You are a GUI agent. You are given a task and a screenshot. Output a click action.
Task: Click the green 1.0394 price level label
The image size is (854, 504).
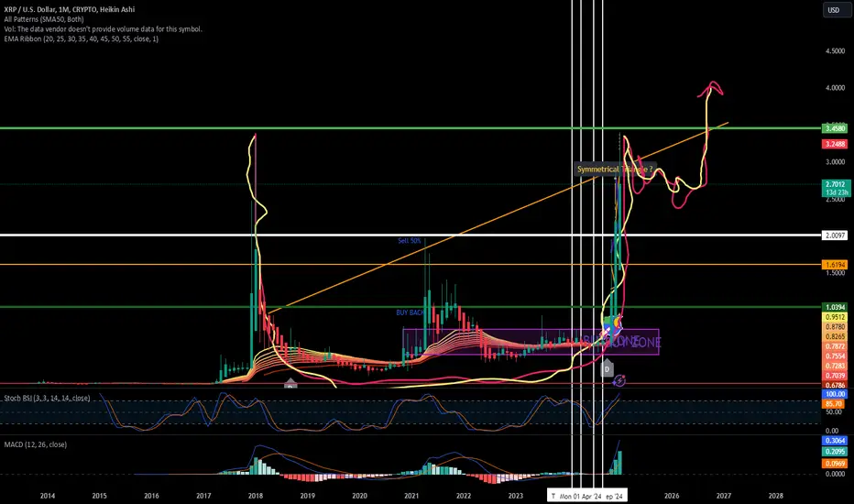(x=835, y=307)
